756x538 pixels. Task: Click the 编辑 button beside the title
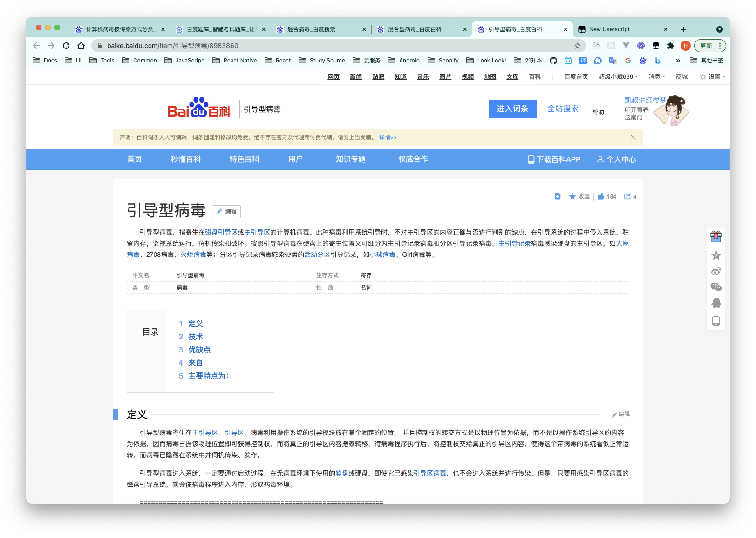(226, 212)
